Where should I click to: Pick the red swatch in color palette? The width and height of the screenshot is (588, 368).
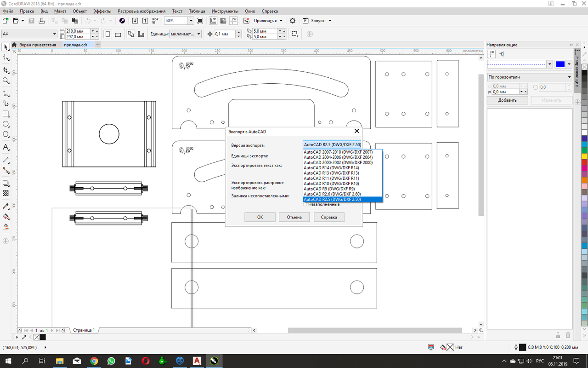point(584,162)
